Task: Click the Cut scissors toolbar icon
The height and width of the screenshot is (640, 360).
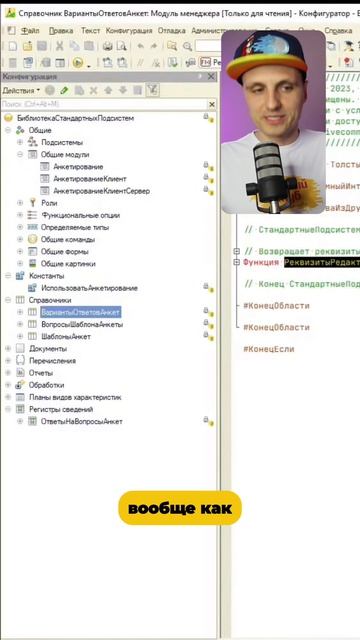Action: pyautogui.click(x=60, y=46)
